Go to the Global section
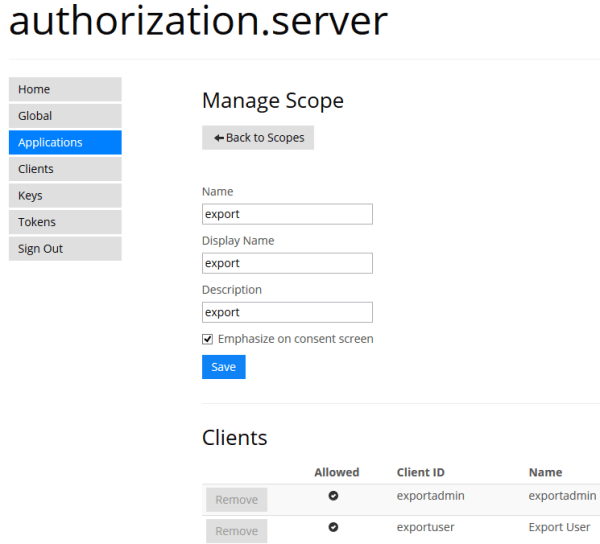The height and width of the screenshot is (544, 600). (x=65, y=116)
